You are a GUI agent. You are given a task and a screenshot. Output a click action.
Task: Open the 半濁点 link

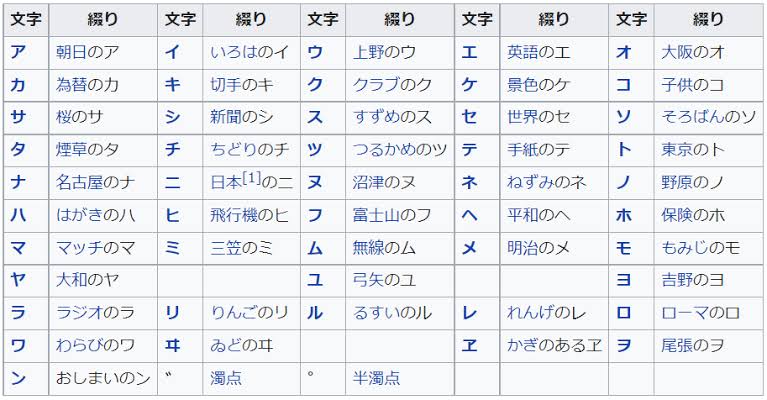point(376,378)
